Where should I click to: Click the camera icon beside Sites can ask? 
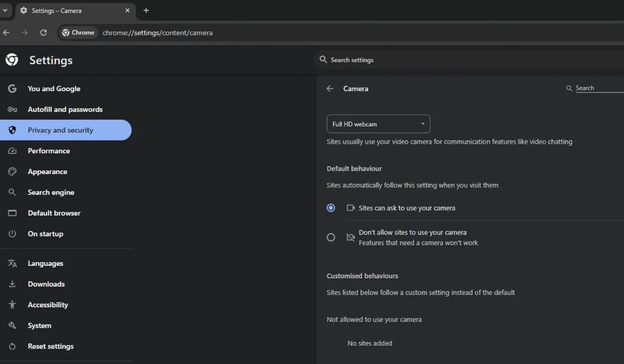point(351,208)
